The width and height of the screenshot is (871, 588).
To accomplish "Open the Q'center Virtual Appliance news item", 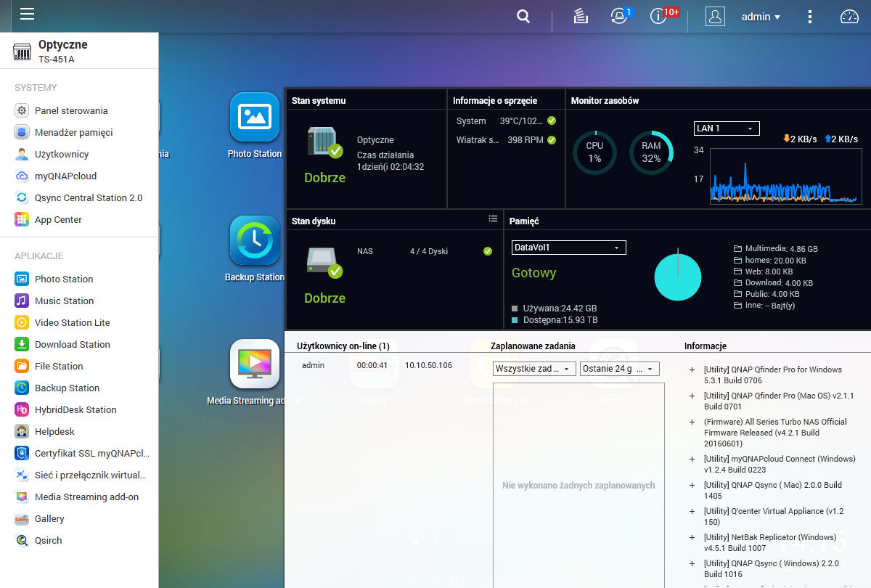I will 774,516.
